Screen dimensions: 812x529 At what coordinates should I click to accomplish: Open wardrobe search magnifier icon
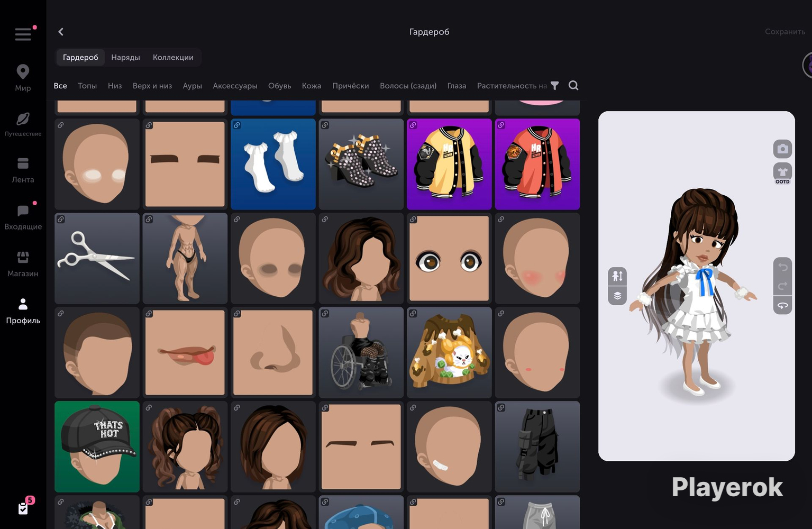click(x=573, y=86)
